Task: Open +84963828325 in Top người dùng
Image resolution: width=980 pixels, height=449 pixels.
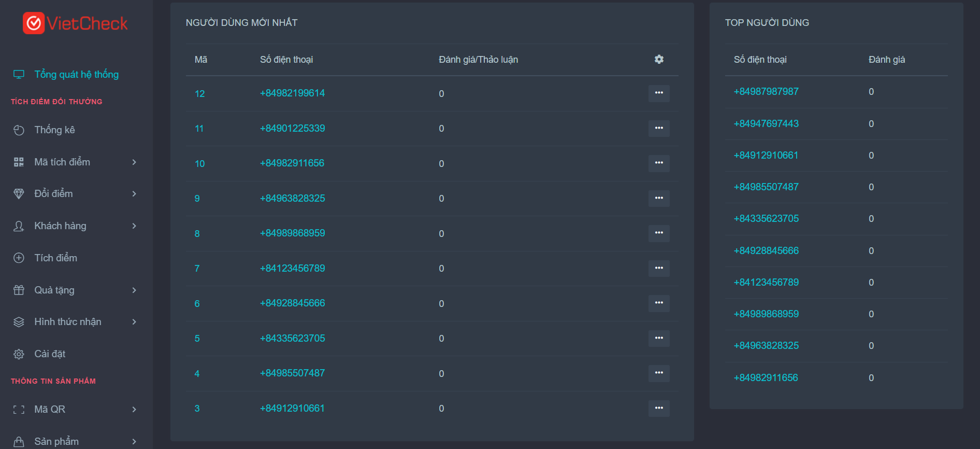Action: tap(766, 346)
